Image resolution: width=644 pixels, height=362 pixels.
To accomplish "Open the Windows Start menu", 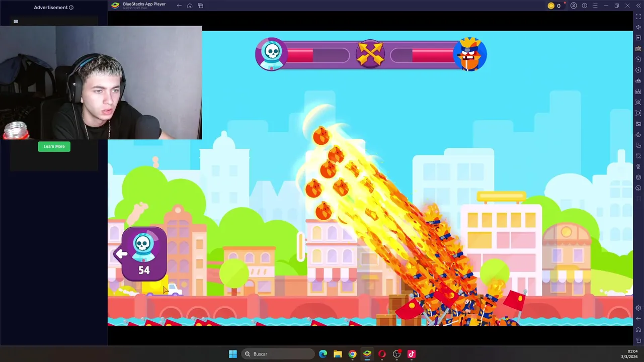I will point(232,354).
